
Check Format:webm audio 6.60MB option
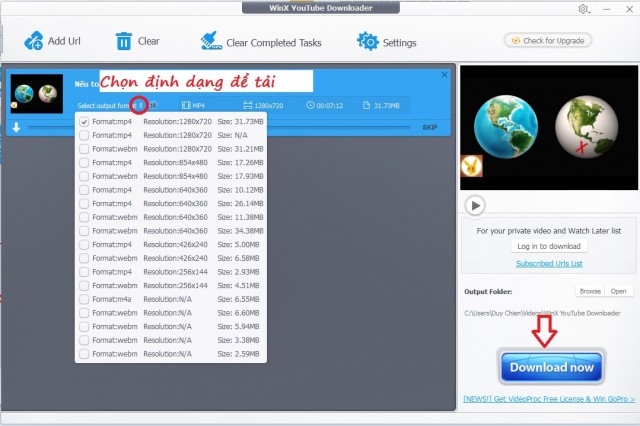pos(84,313)
